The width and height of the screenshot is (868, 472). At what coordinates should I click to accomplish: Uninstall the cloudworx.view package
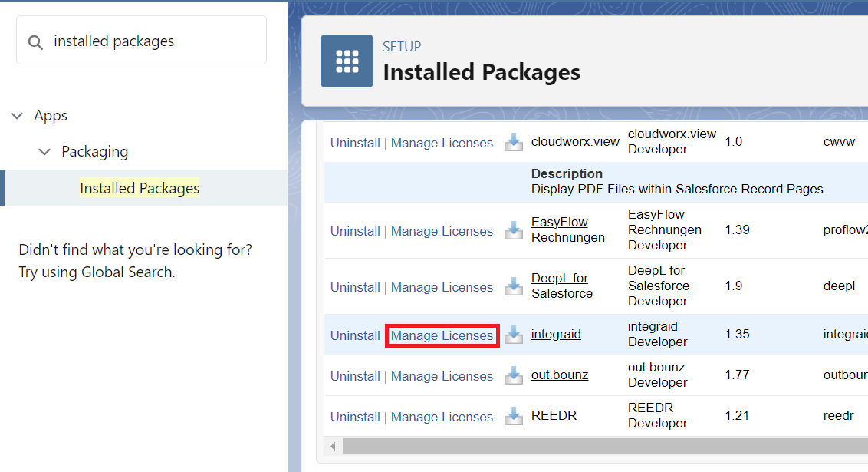point(355,143)
